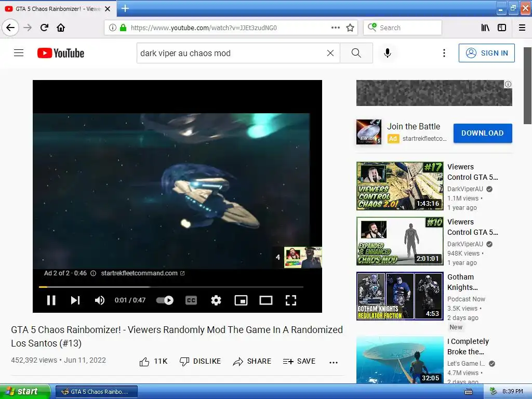
Task: Close the GTA 5 Chaos Rainbomizer tab
Action: pyautogui.click(x=108, y=9)
